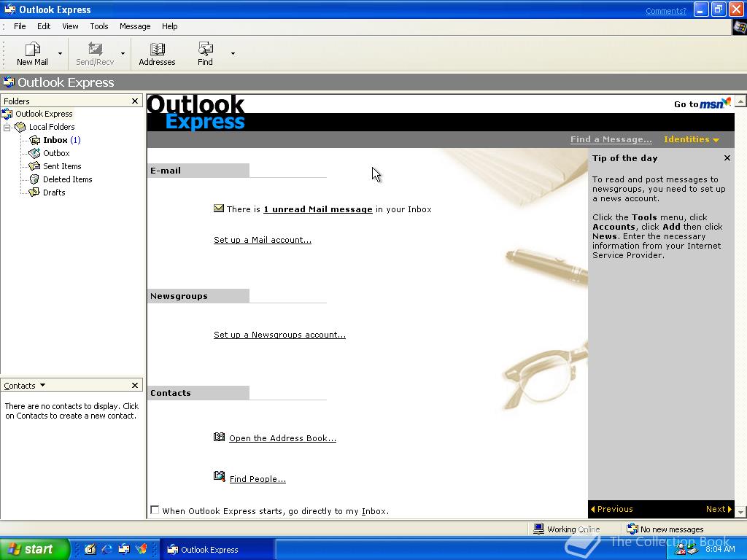Click the scrollbar down arrow
The width and height of the screenshot is (747, 560).
coord(740,512)
